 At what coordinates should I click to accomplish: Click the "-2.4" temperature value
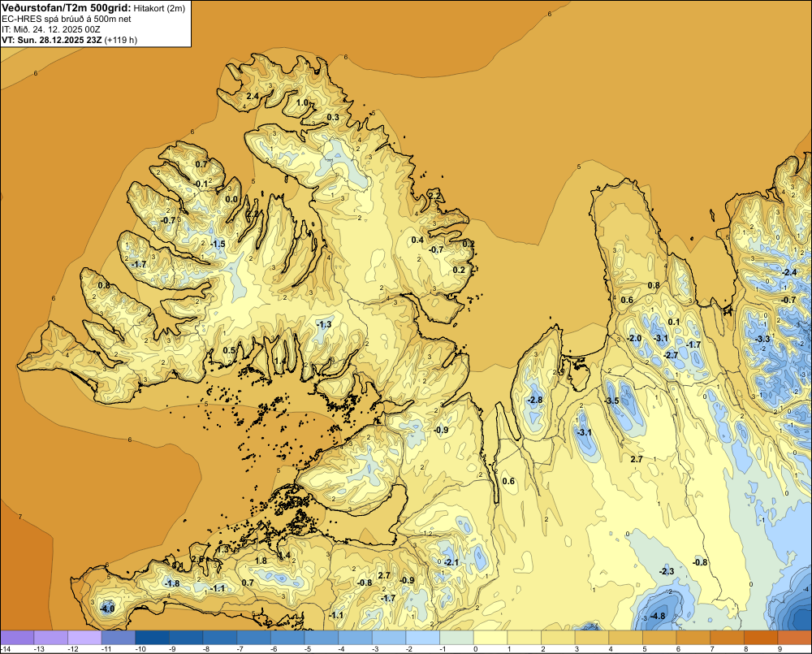[x=789, y=273]
